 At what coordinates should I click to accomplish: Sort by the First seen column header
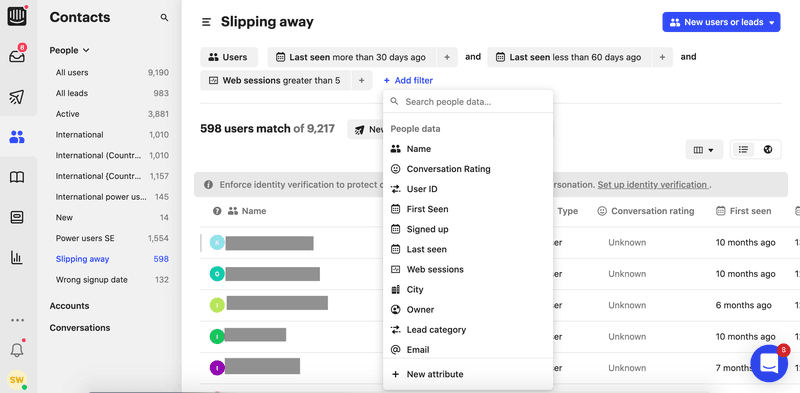click(x=744, y=211)
